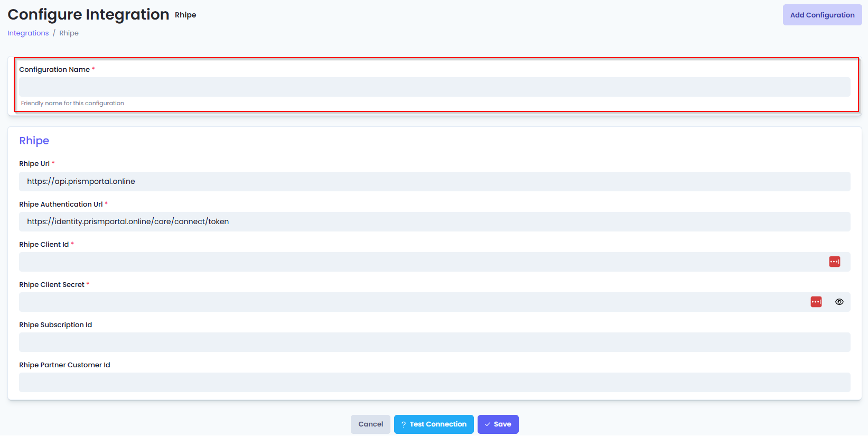Click the Rhipe section heading
Screen dimensions: 868x436
34,141
